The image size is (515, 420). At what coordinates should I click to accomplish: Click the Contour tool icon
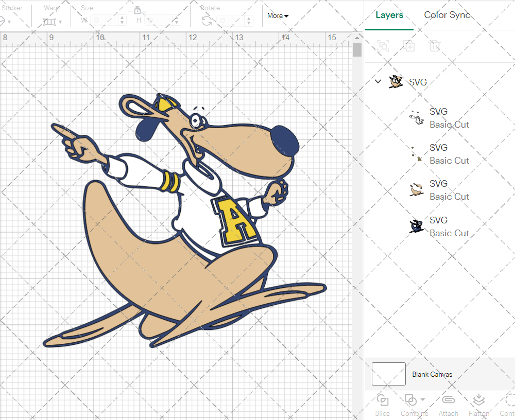(x=510, y=400)
